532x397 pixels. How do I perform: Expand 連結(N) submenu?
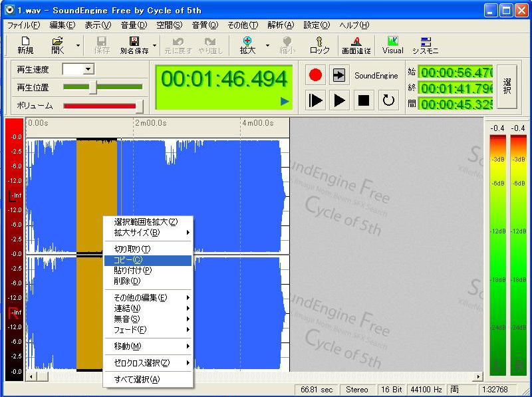[148, 309]
